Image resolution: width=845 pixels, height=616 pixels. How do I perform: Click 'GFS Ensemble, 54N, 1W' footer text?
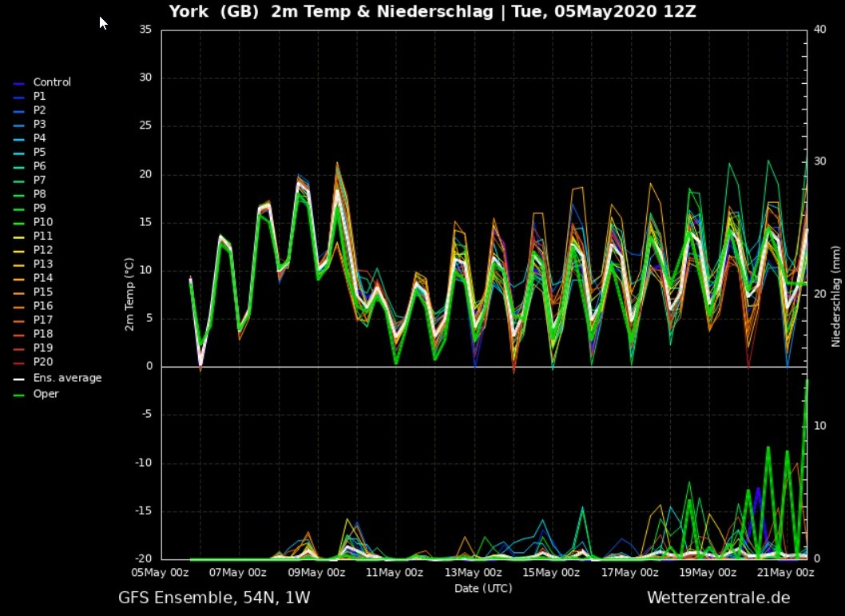click(214, 598)
